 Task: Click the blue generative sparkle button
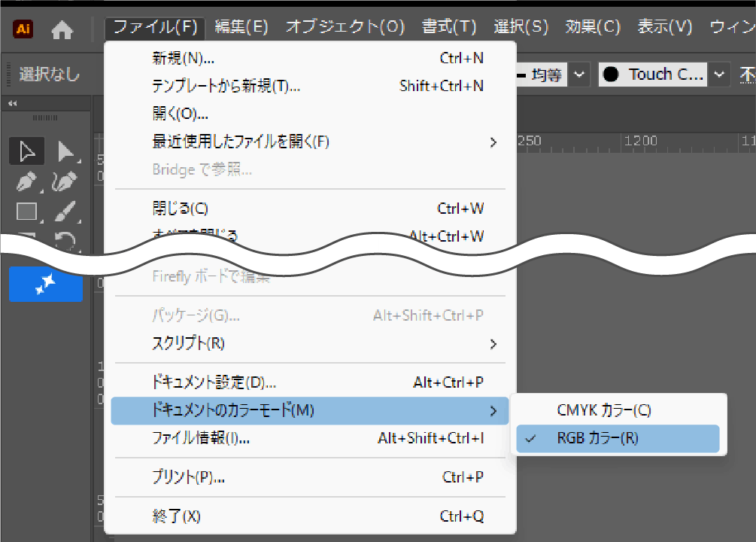click(x=46, y=285)
